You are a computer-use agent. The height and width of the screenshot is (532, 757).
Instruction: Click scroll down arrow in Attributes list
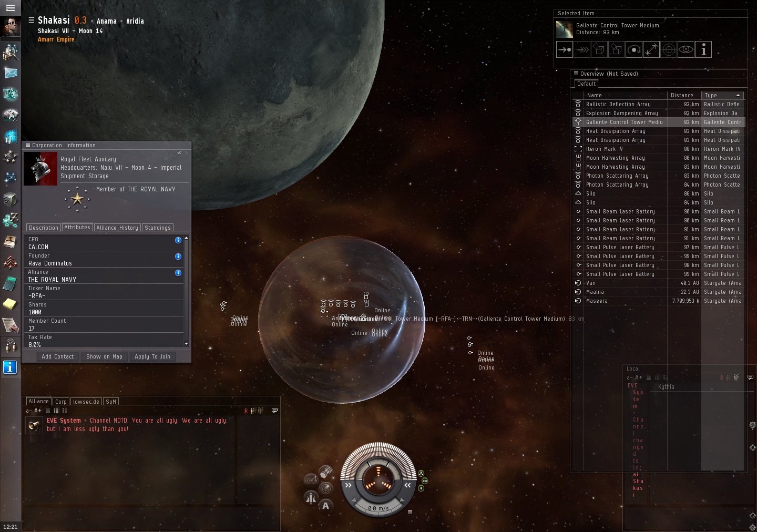pyautogui.click(x=186, y=344)
